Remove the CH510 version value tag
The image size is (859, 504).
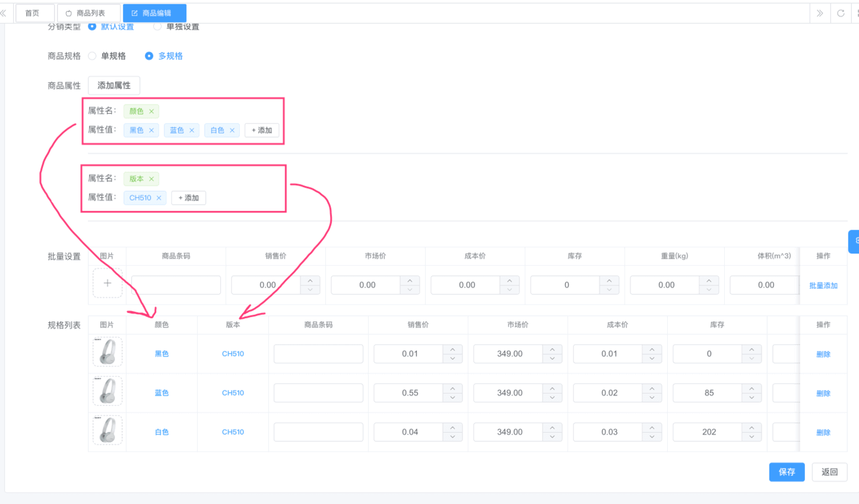159,198
